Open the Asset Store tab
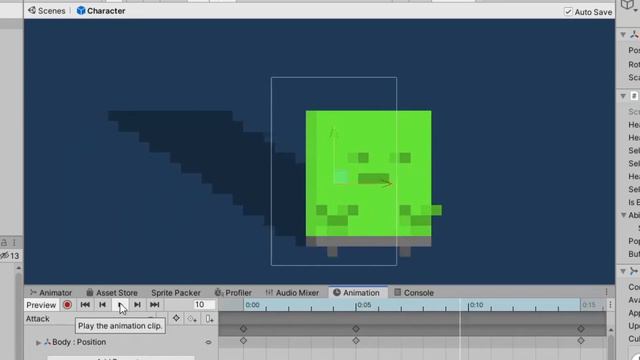The height and width of the screenshot is (360, 640). [x=111, y=293]
